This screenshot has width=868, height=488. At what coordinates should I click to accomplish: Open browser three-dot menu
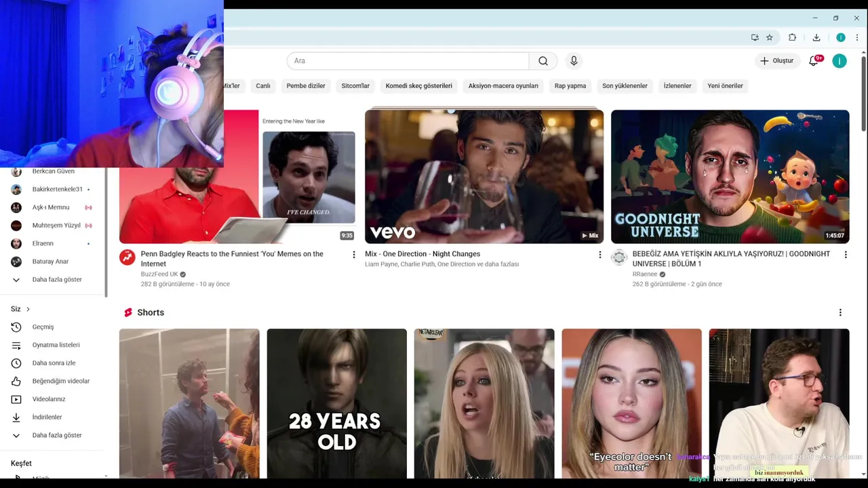[858, 37]
